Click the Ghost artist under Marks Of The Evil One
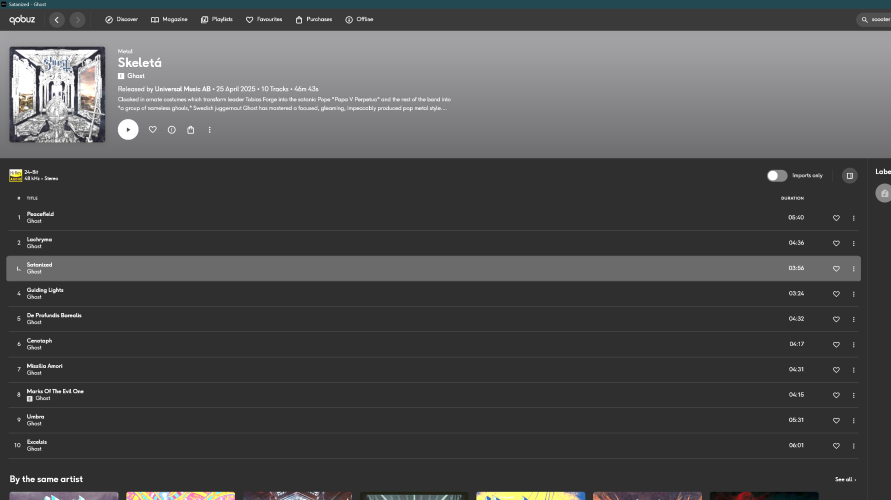891x500 pixels. point(43,398)
